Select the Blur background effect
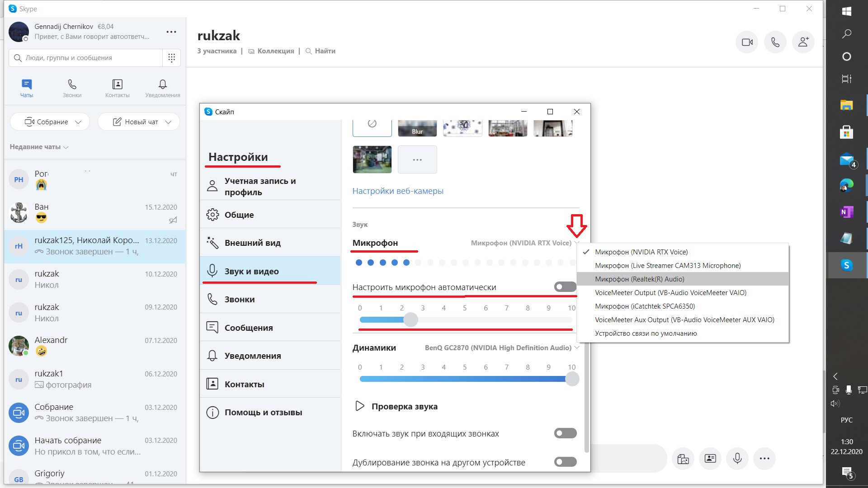 [x=417, y=128]
